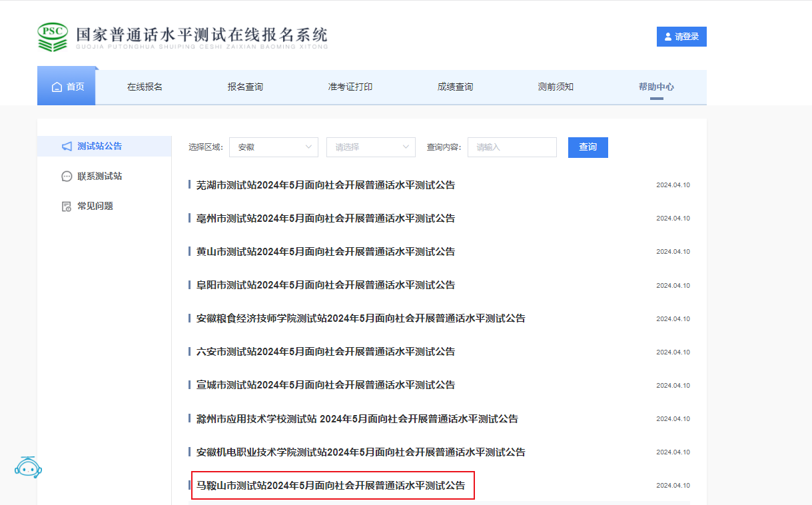Go to 在线报名 tab

pos(145,87)
